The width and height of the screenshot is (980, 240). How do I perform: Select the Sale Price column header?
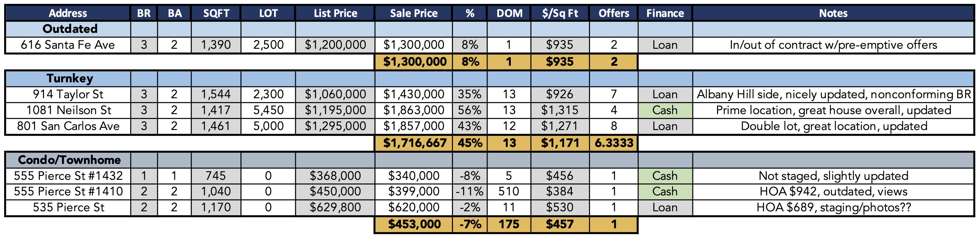tap(414, 13)
